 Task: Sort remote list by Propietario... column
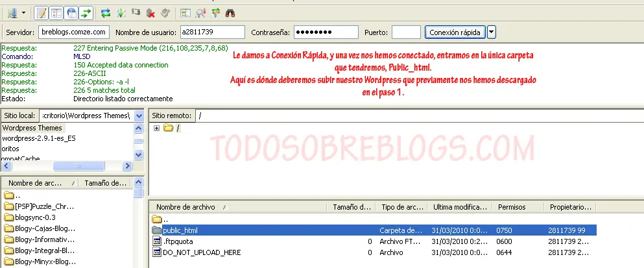pyautogui.click(x=570, y=207)
